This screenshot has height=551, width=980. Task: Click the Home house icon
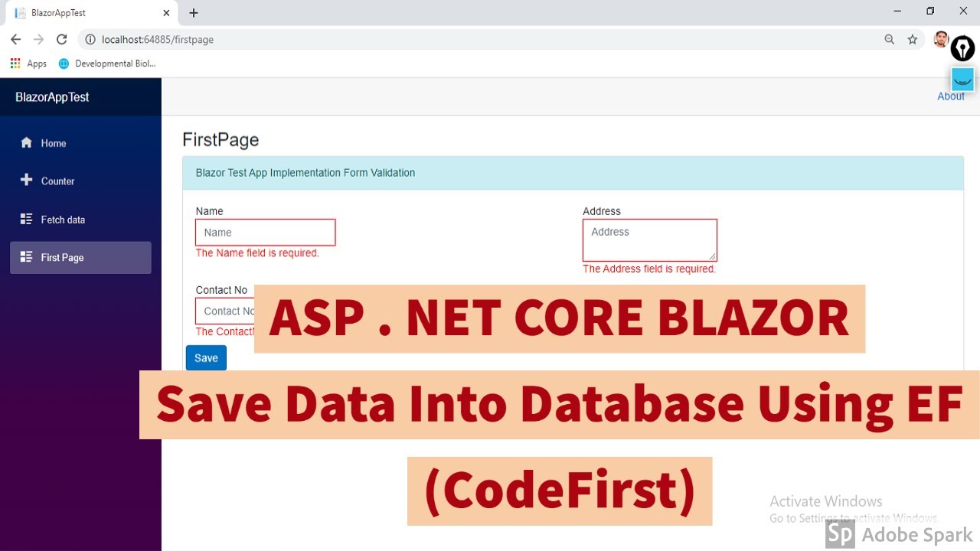[x=27, y=142]
